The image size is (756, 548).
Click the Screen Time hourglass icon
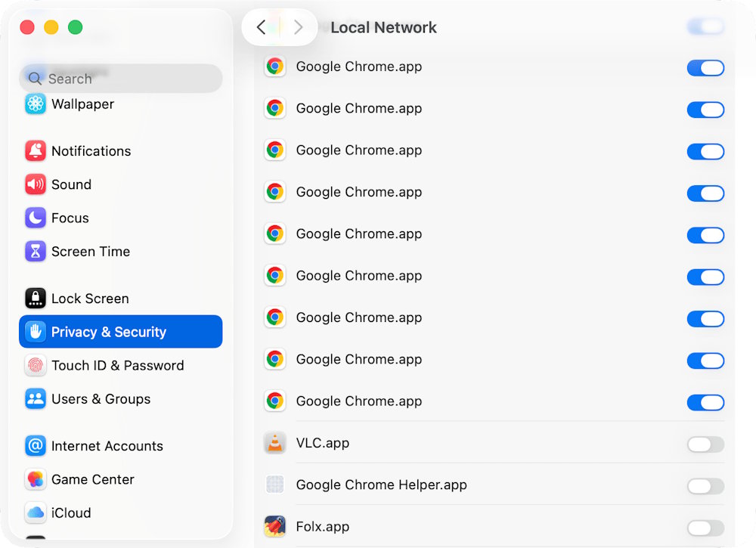35,252
